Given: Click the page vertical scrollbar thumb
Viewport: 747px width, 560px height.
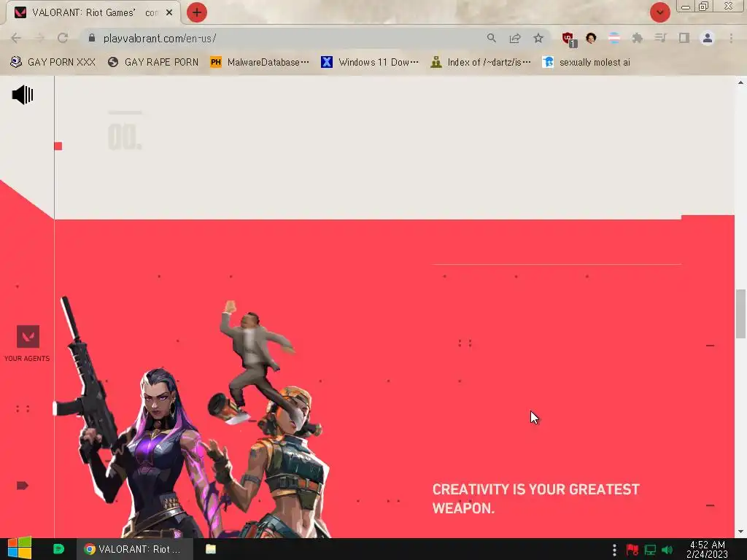Looking at the screenshot, I should pyautogui.click(x=740, y=314).
